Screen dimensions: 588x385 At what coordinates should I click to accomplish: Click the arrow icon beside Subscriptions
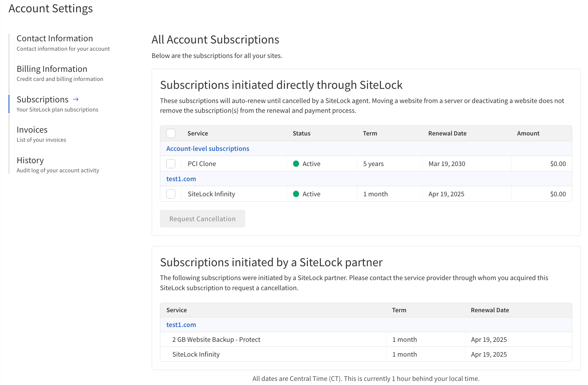coord(76,100)
